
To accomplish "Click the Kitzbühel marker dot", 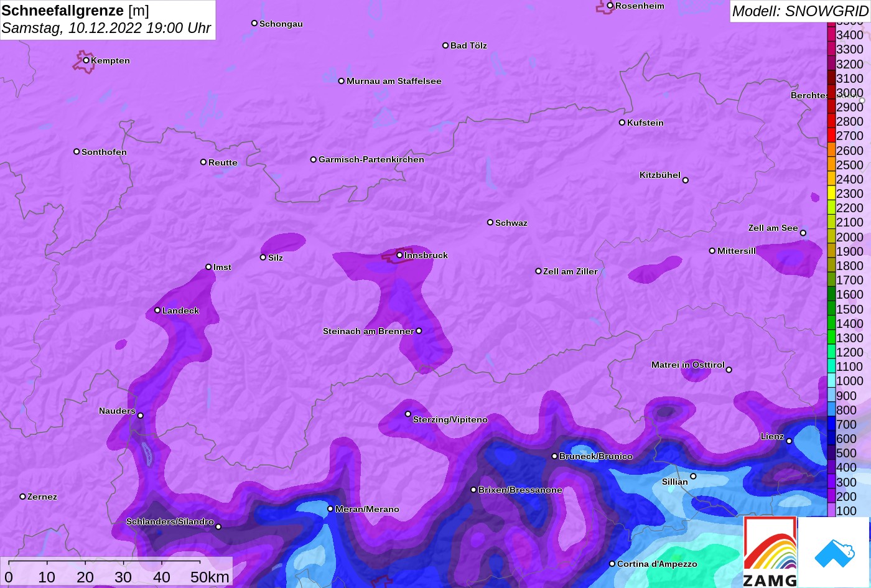I will point(685,180).
